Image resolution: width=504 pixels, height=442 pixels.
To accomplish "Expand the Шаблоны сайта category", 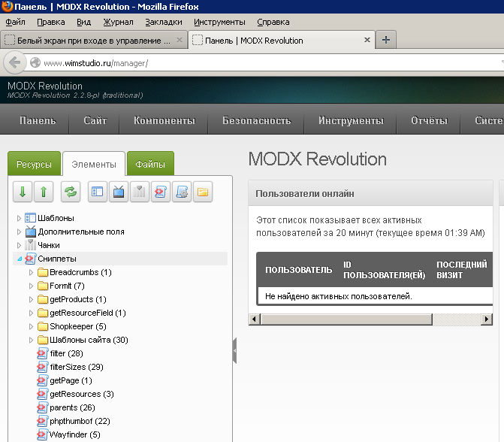I will tap(31, 340).
